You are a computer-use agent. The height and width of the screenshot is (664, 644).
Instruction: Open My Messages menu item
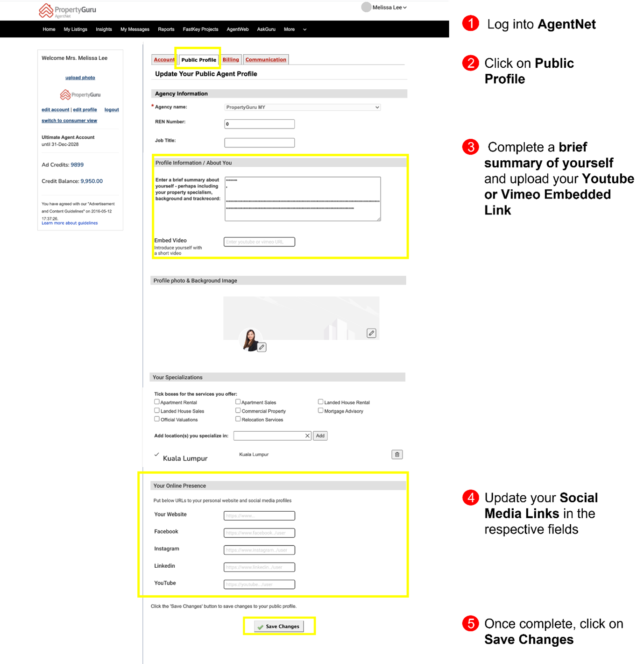click(135, 29)
